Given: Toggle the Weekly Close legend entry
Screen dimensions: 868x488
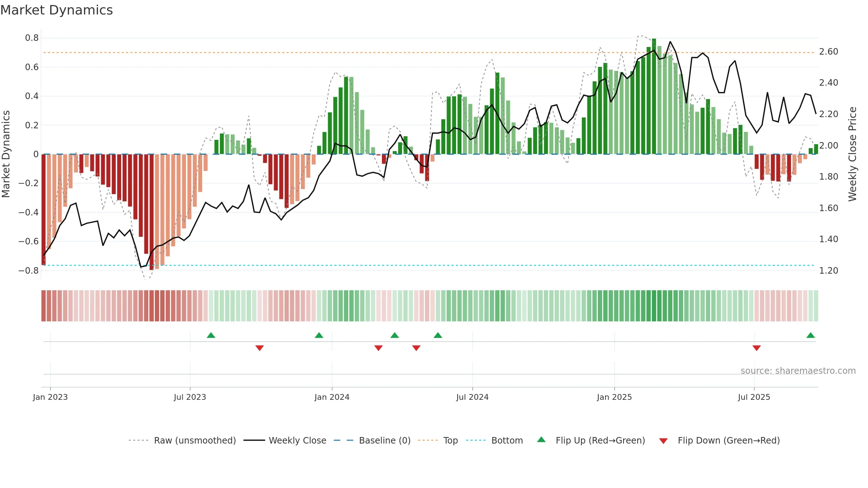Looking at the screenshot, I should [285, 440].
